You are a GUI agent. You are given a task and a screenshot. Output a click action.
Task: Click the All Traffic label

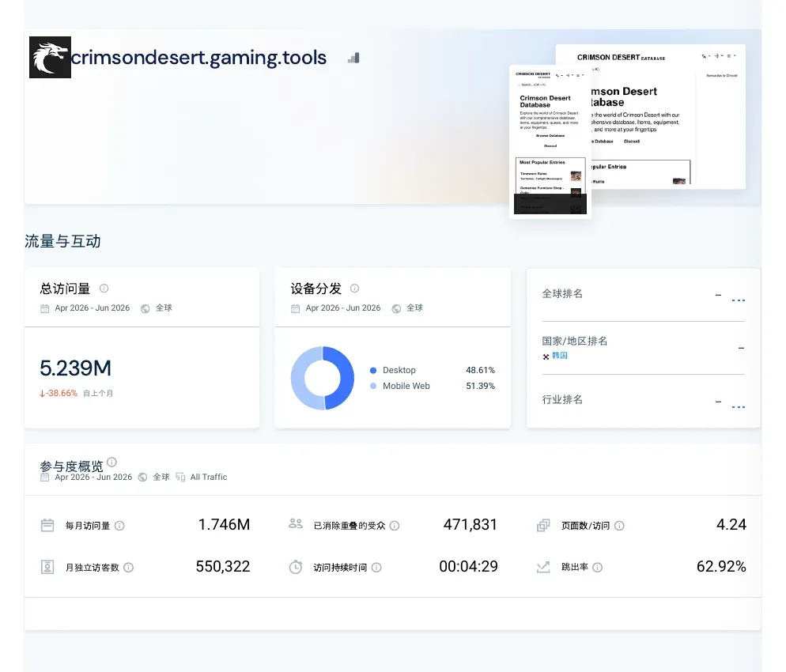click(x=209, y=477)
